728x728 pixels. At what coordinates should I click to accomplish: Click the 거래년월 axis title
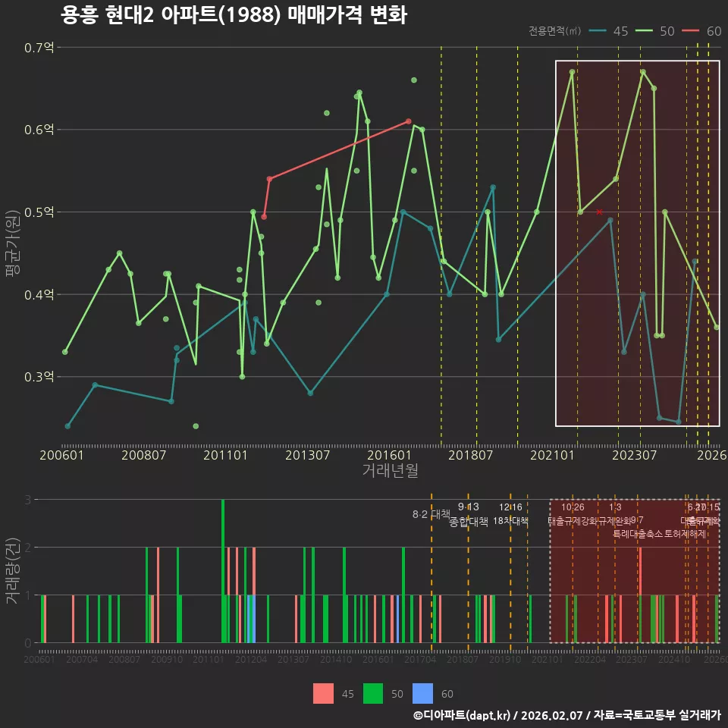click(390, 470)
